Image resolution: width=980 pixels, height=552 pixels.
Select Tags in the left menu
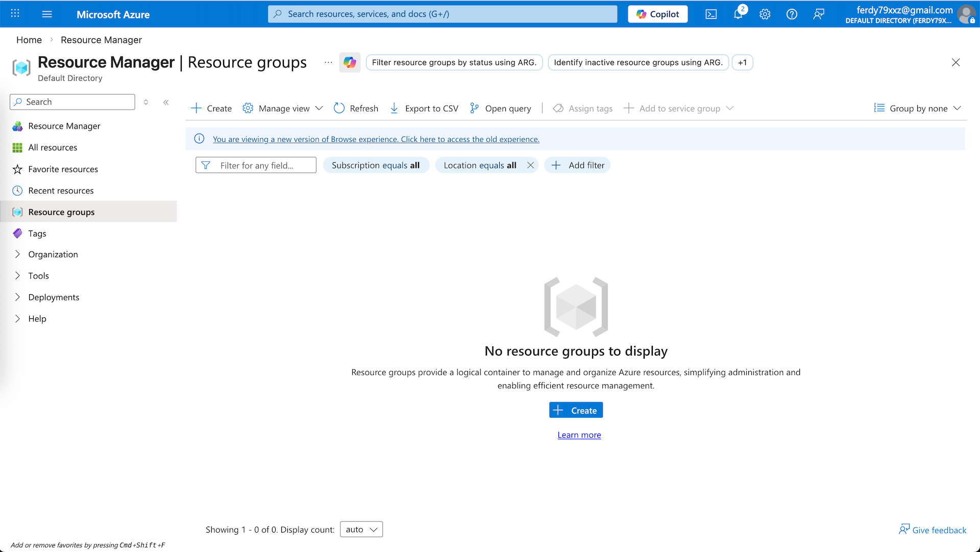tap(37, 233)
